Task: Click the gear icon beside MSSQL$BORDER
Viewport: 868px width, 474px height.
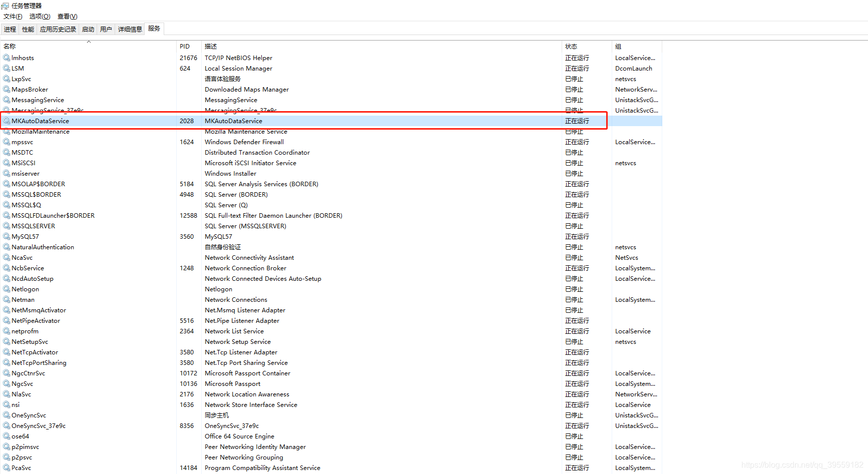Action: tap(7, 194)
